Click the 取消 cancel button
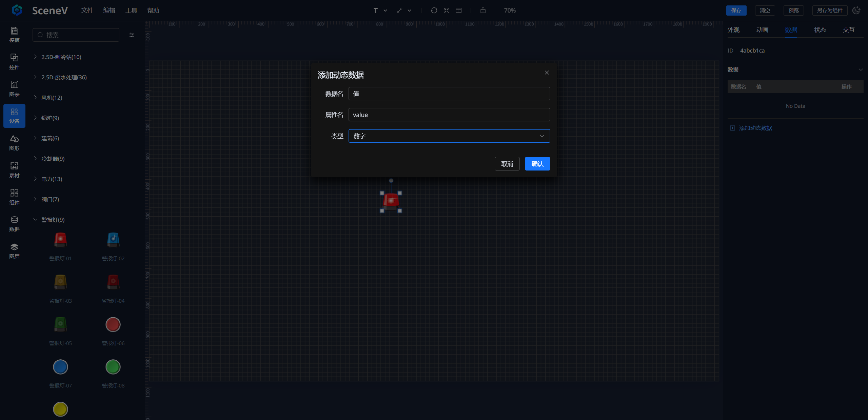Image resolution: width=868 pixels, height=420 pixels. (x=507, y=164)
